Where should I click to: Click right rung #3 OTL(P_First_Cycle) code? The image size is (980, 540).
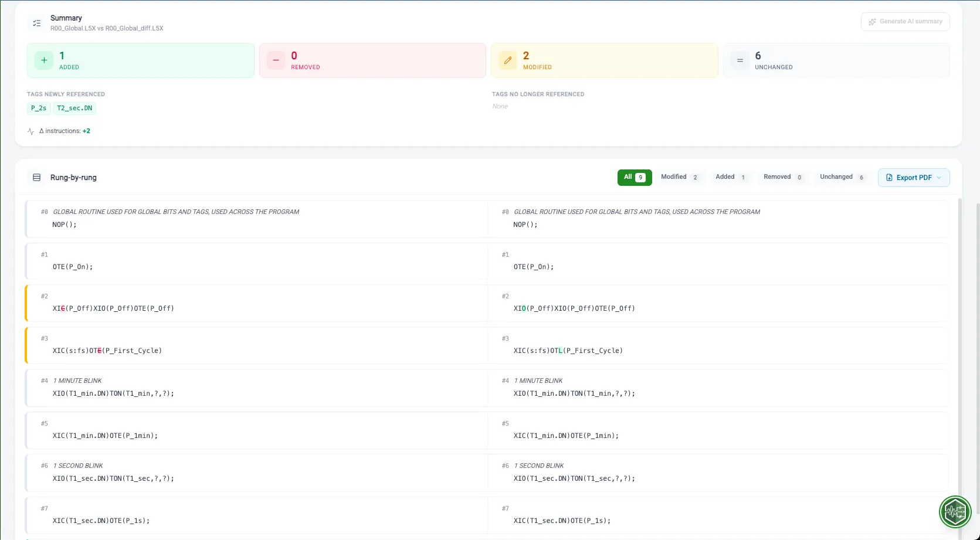pyautogui.click(x=568, y=351)
